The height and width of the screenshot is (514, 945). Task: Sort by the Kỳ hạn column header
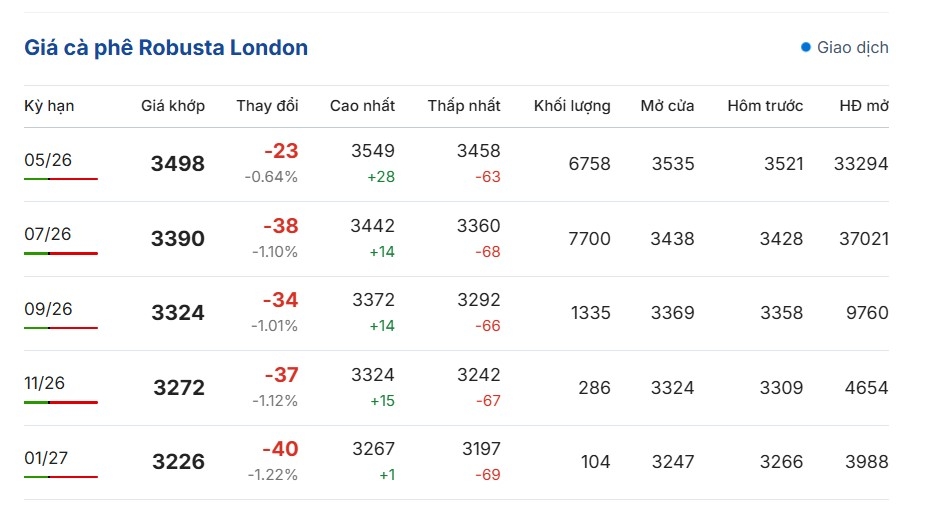[49, 106]
